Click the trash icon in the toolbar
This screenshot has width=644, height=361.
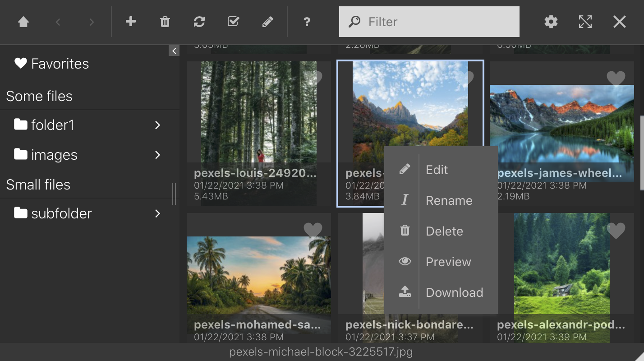click(x=165, y=22)
